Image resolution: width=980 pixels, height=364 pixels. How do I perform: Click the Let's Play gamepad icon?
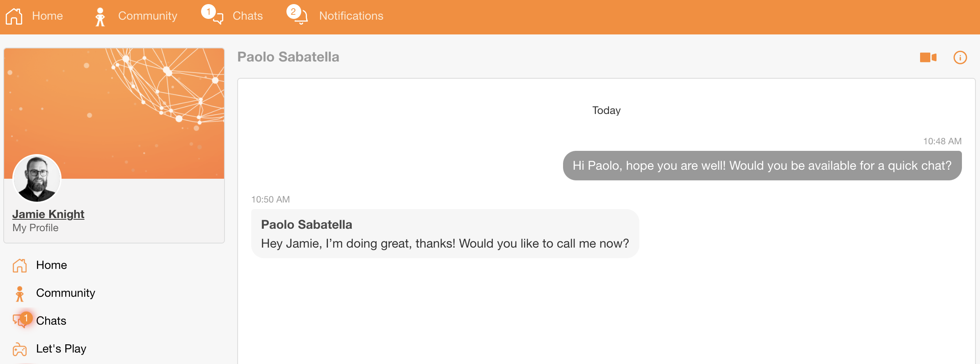pyautogui.click(x=19, y=349)
